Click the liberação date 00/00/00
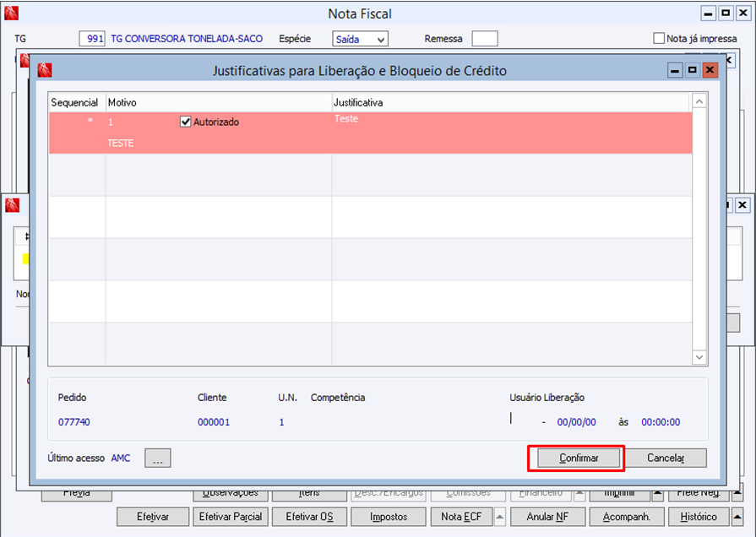Screen dimensions: 756x537 pyautogui.click(x=577, y=422)
